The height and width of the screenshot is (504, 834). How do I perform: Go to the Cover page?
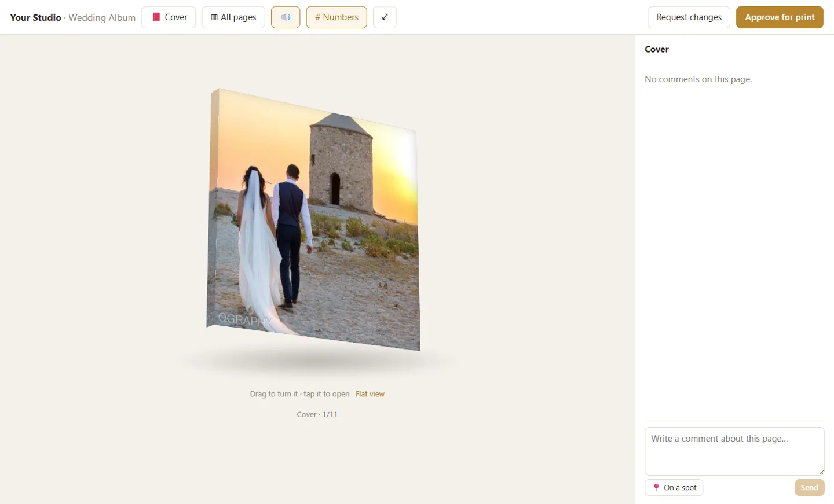(169, 17)
